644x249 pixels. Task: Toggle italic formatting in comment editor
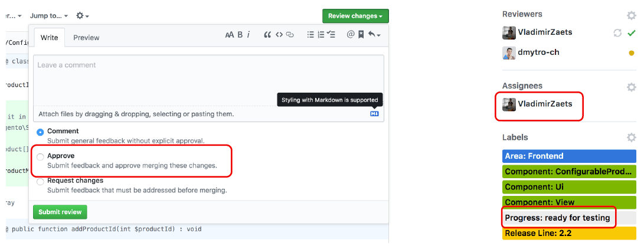[x=249, y=35]
